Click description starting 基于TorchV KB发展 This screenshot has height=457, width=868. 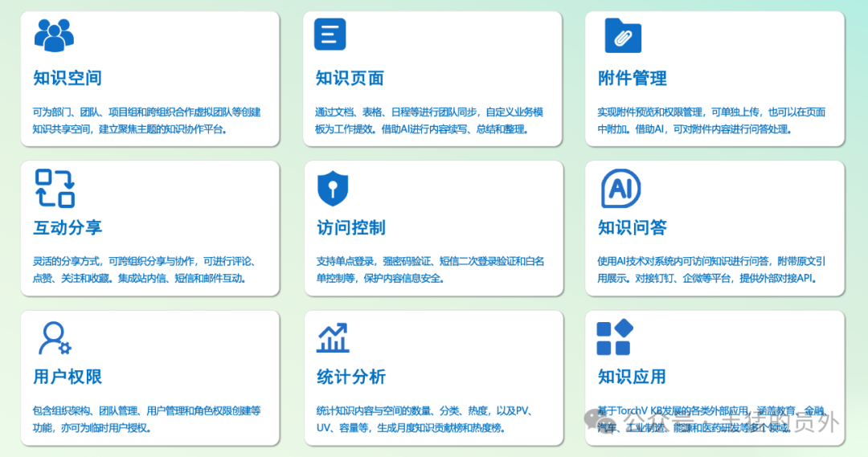point(711,418)
